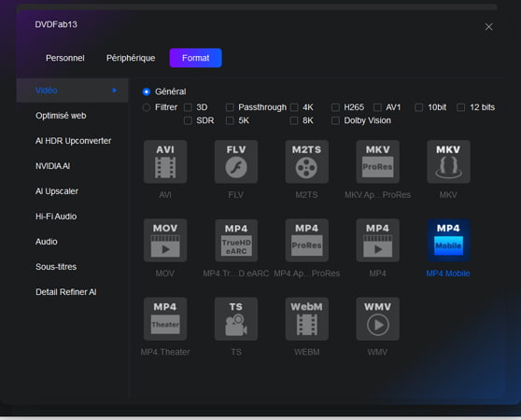The height and width of the screenshot is (420, 521).
Task: Choose the WebM format icon
Action: (306, 319)
